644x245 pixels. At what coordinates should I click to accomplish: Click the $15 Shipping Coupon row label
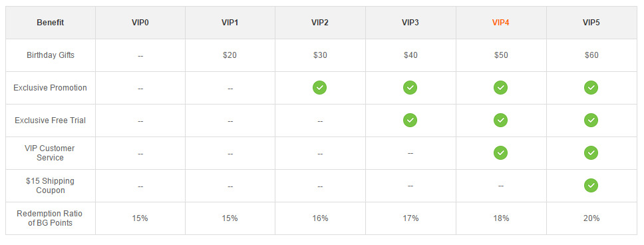tap(50, 185)
